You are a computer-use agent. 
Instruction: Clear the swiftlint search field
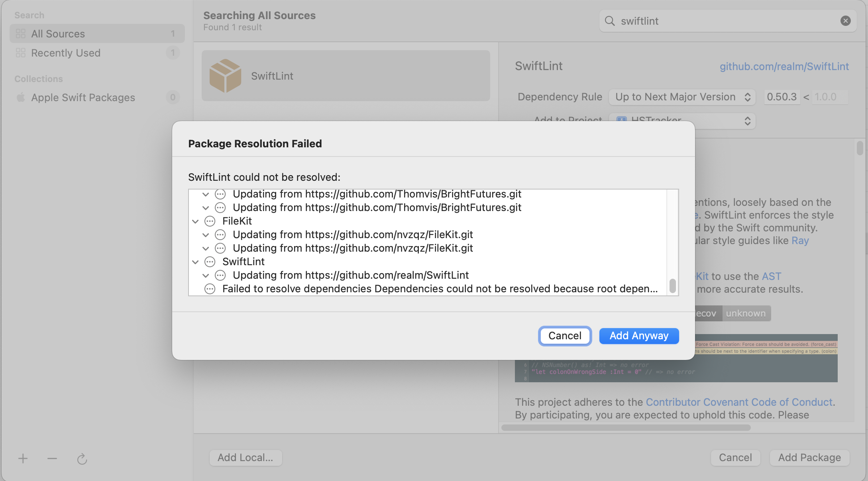coord(845,21)
